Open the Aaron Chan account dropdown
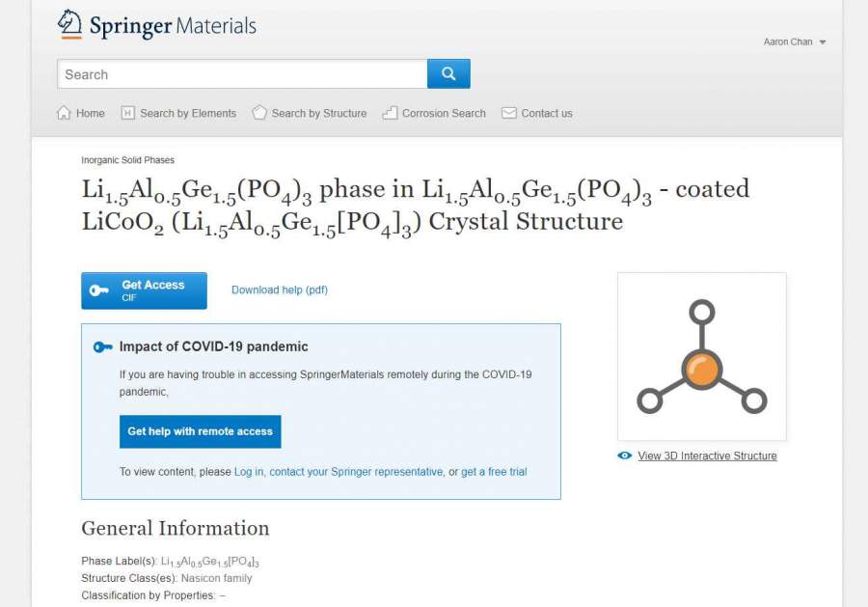 [795, 42]
